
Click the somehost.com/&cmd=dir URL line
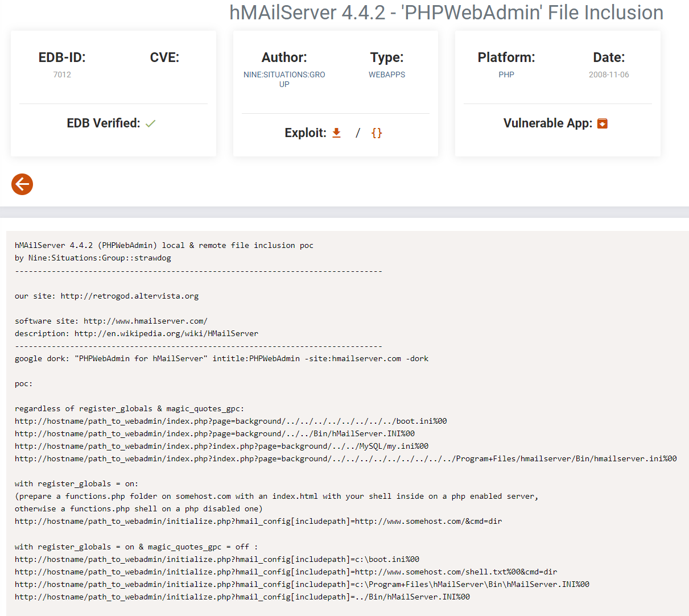(x=258, y=521)
